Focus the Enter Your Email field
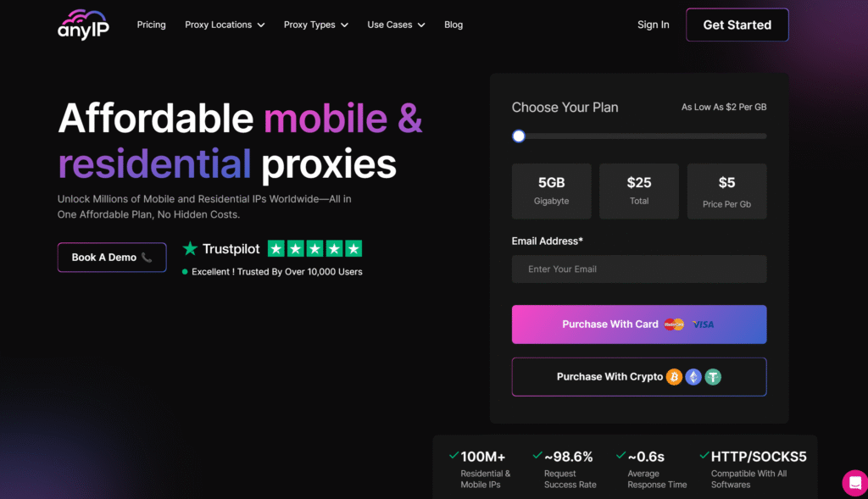Image resolution: width=868 pixels, height=499 pixels. [x=639, y=269]
